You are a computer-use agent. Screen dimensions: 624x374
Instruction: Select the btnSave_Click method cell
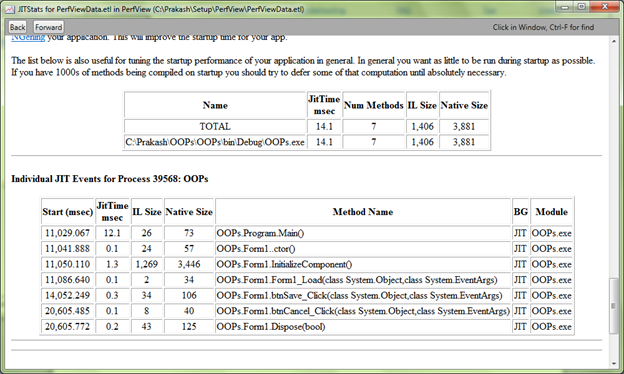coord(363,295)
